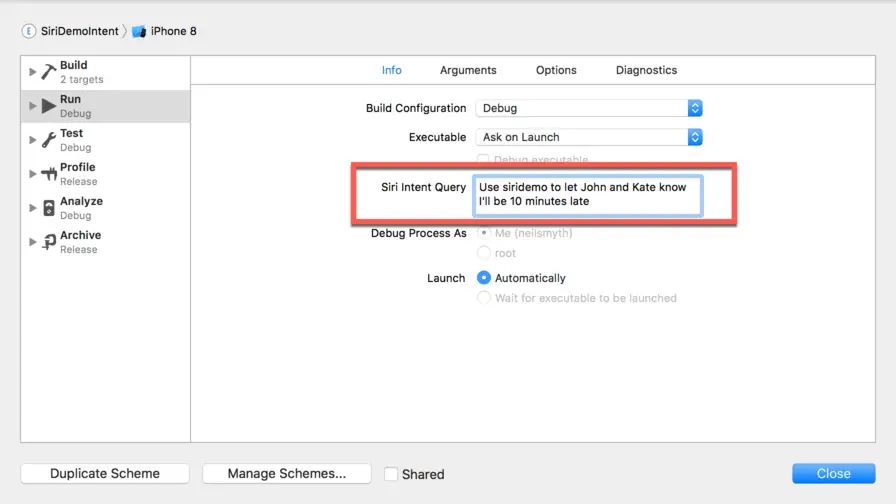Click the Analyze icon in sidebar
Viewport: 896px width, 504px height.
point(48,208)
